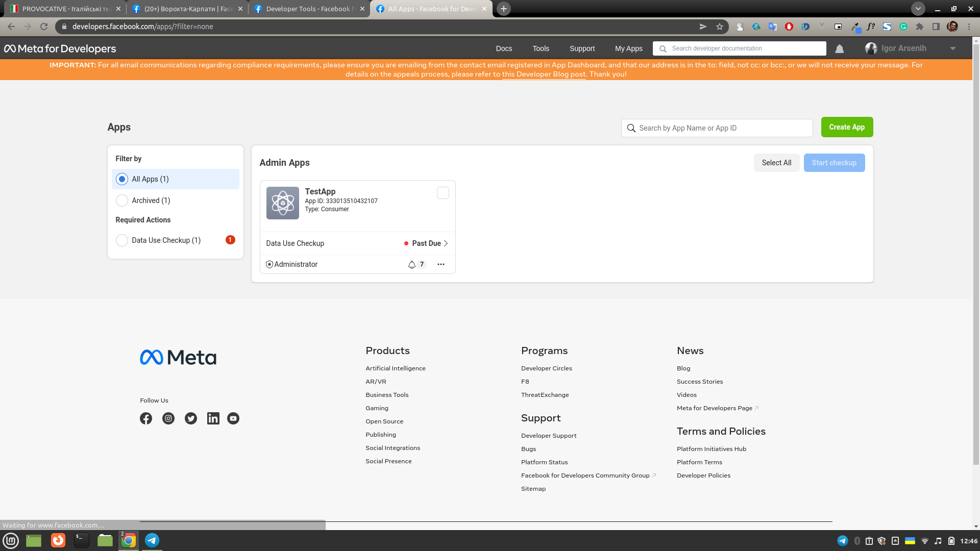Open Meta for Developers Page external link
The width and height of the screenshot is (980, 551).
click(x=717, y=408)
